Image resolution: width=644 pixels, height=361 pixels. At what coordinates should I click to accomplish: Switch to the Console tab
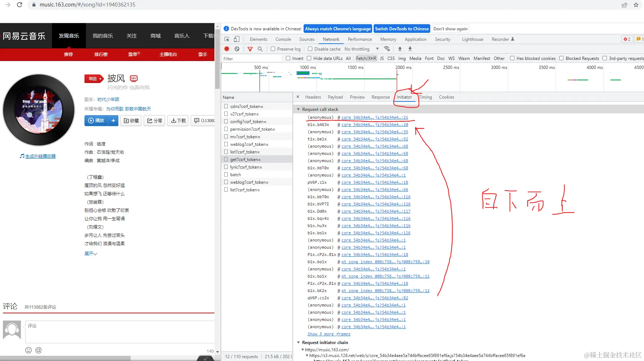coord(283,39)
